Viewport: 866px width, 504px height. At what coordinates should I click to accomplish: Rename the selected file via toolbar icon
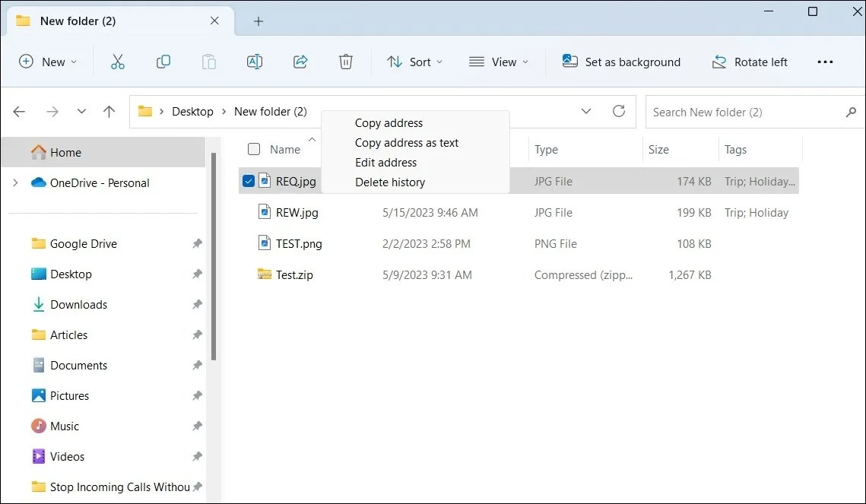click(254, 62)
